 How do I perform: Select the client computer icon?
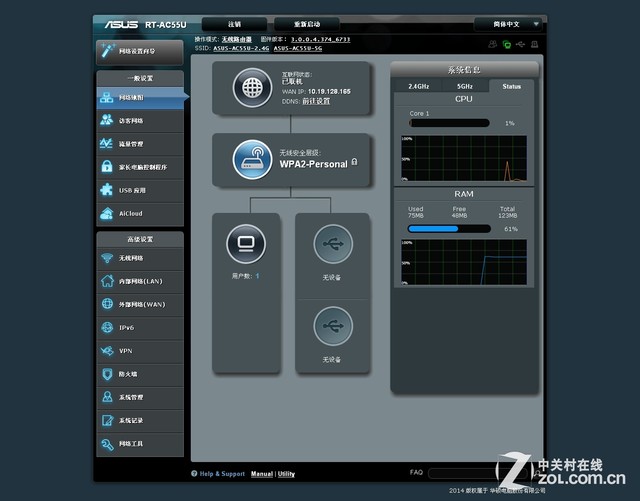246,244
